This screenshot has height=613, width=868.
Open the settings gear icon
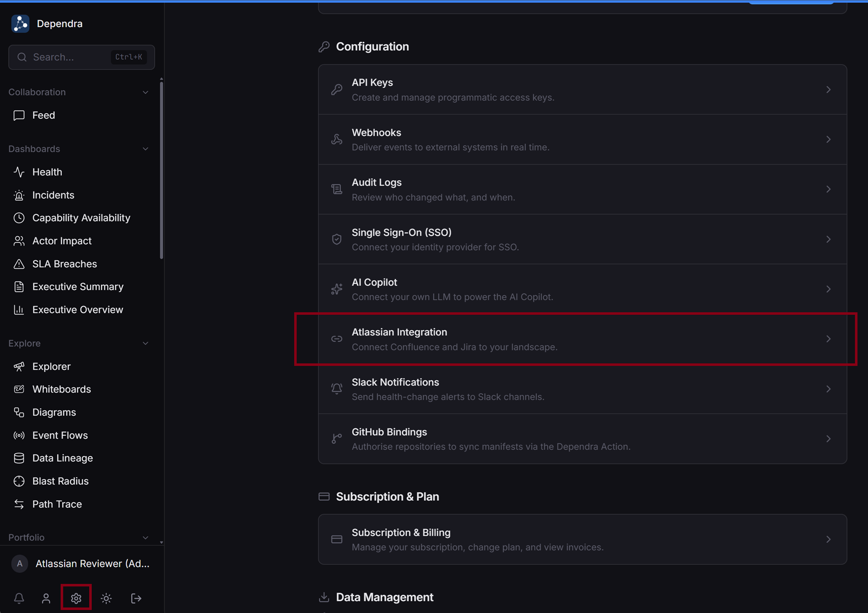[x=76, y=598]
